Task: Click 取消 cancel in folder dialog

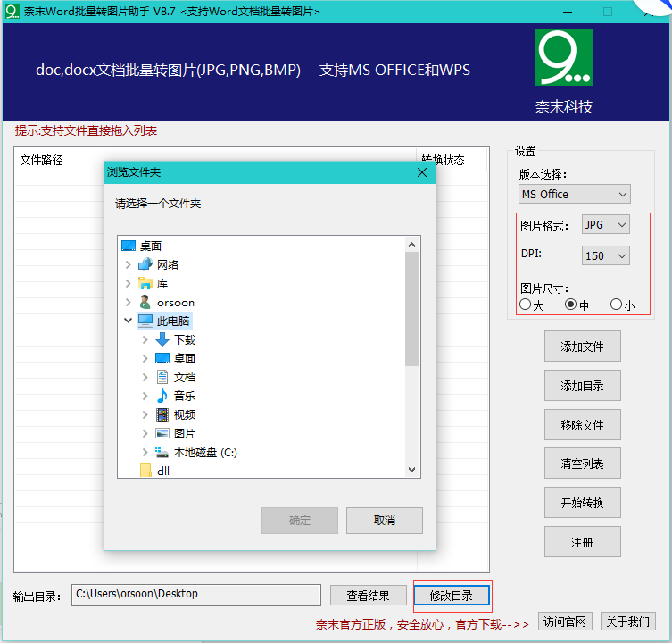Action: 385,521
